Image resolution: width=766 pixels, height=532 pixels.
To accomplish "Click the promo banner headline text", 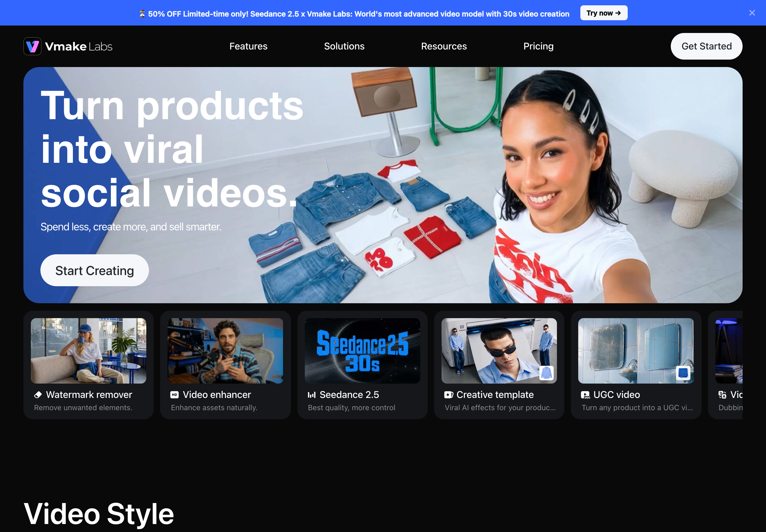I will pos(359,14).
